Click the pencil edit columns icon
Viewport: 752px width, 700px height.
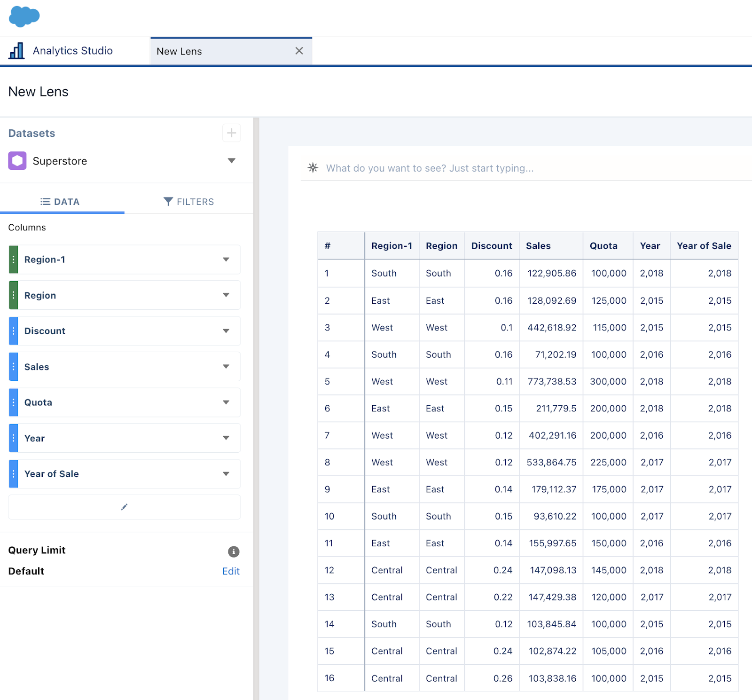124,507
